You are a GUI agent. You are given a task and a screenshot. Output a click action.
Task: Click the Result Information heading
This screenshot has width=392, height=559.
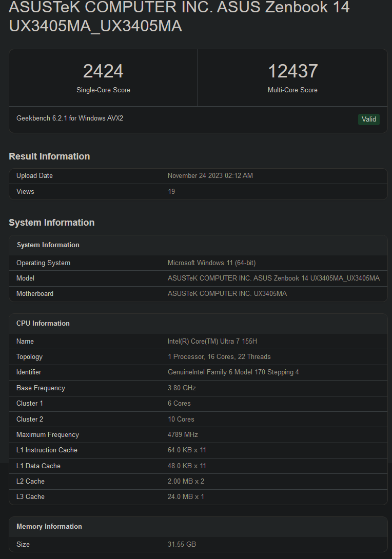coord(49,156)
